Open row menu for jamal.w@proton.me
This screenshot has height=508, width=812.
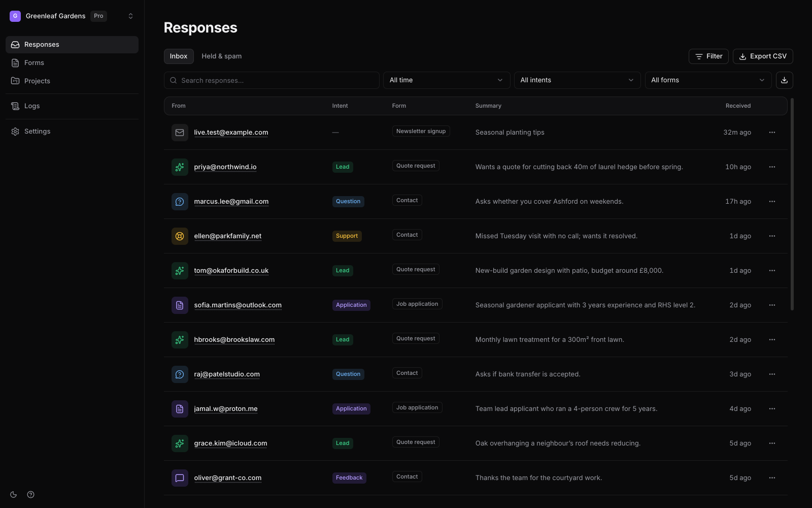772,409
